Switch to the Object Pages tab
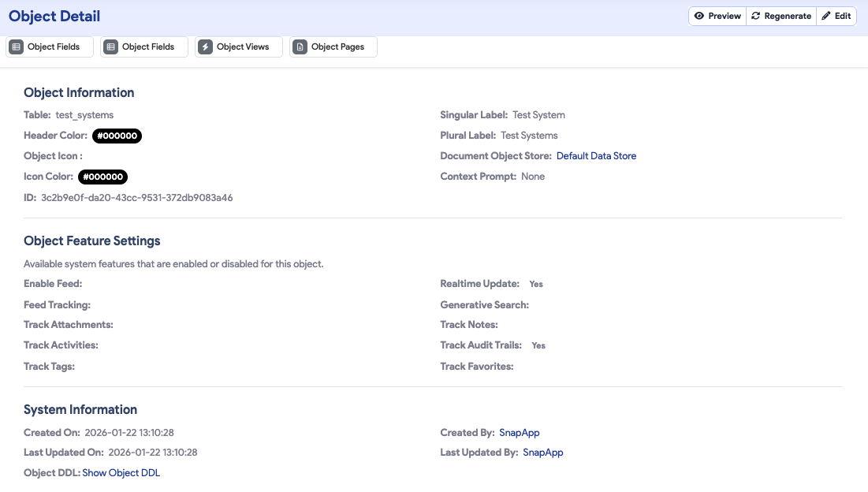Viewport: 868px width, 492px height. click(x=337, y=47)
